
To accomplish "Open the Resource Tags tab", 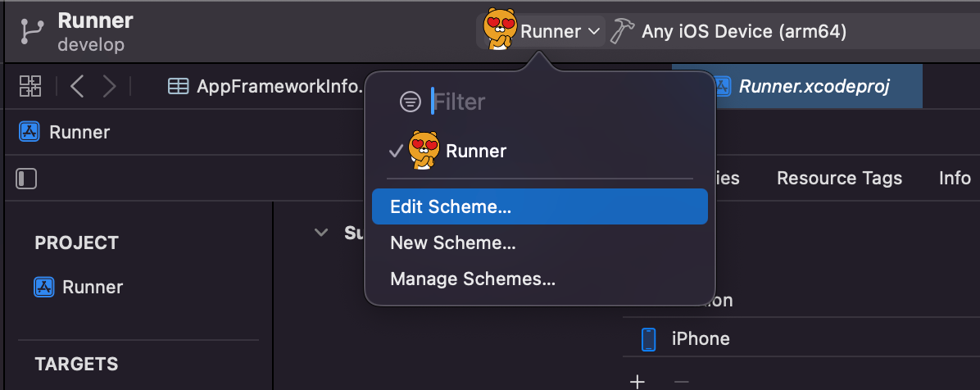I will [x=839, y=178].
